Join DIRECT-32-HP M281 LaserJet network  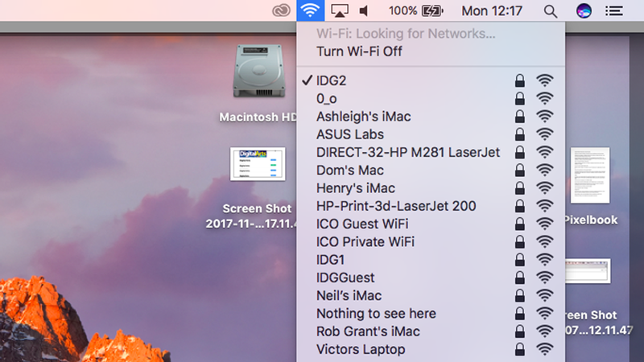pos(431,152)
